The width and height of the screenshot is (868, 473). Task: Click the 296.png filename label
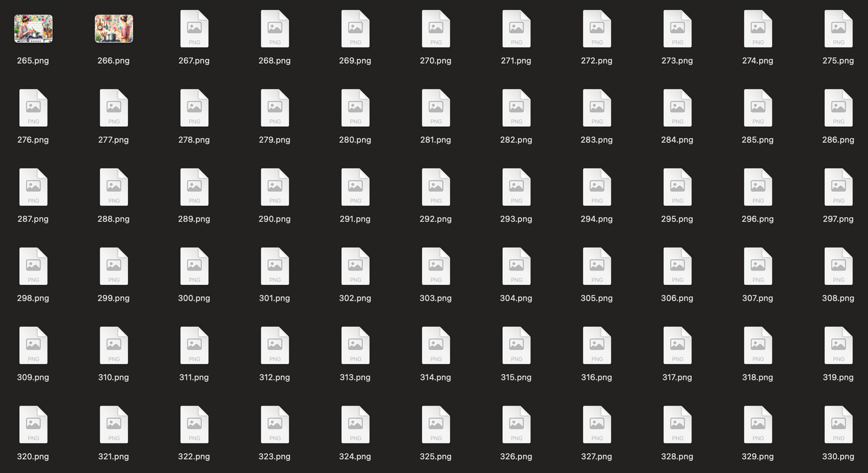tap(757, 219)
